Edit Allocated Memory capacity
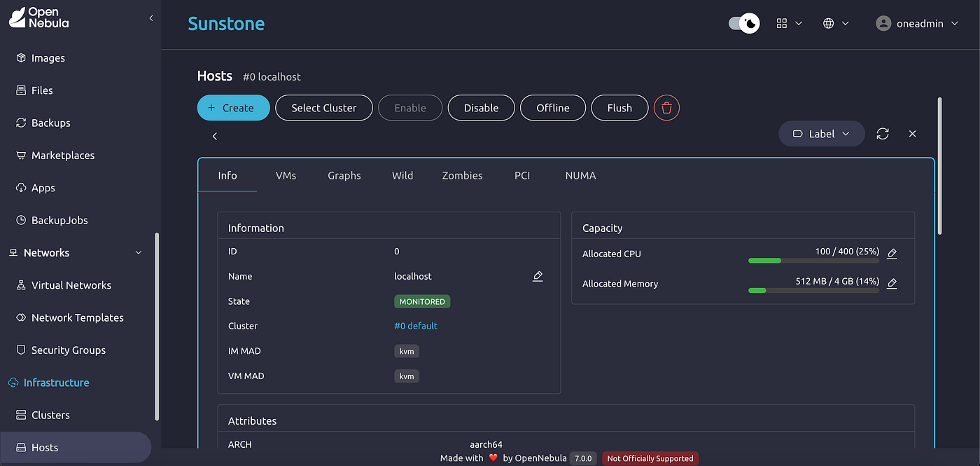The width and height of the screenshot is (980, 466). click(892, 283)
